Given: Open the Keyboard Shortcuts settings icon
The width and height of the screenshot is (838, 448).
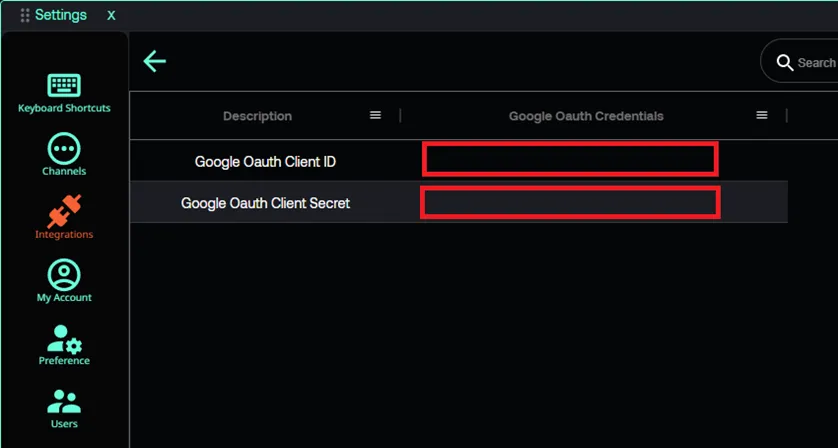Looking at the screenshot, I should [64, 86].
